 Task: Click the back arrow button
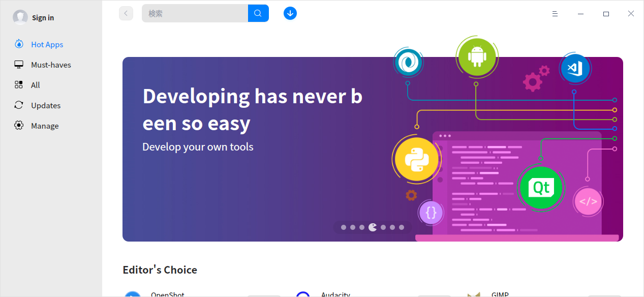126,13
